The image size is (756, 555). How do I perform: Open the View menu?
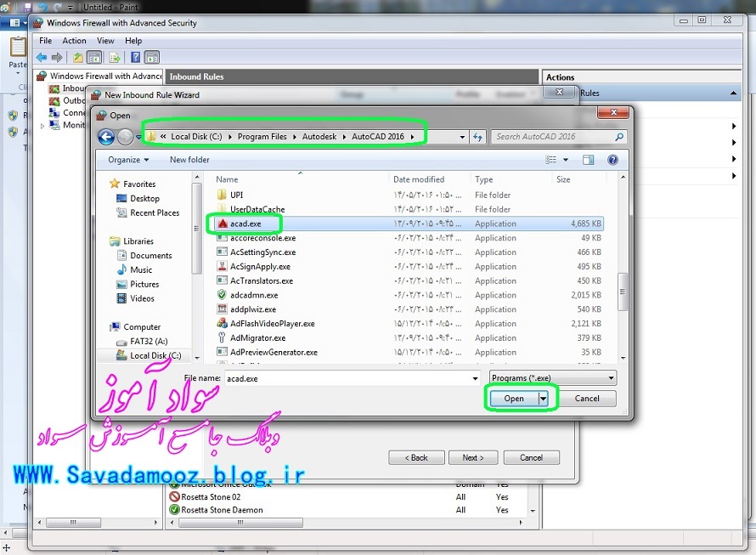coord(105,41)
